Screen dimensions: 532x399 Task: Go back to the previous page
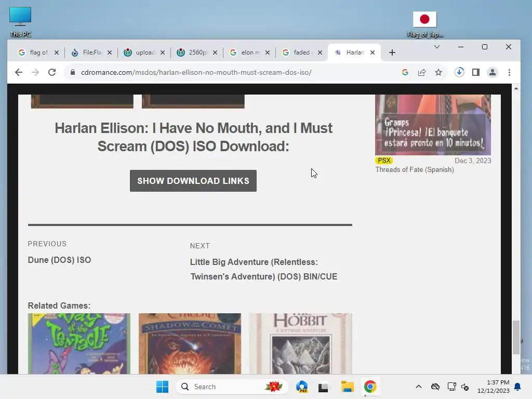(x=19, y=72)
